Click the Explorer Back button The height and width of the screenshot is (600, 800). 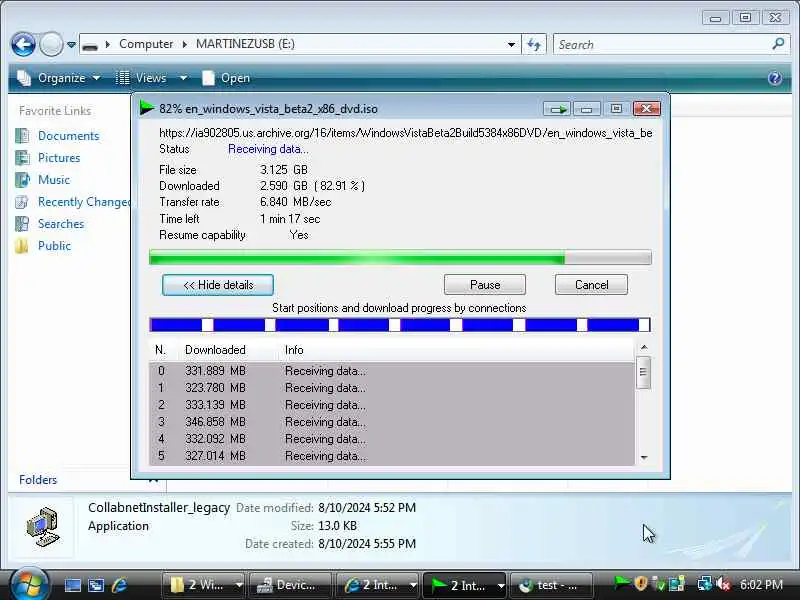tap(23, 44)
